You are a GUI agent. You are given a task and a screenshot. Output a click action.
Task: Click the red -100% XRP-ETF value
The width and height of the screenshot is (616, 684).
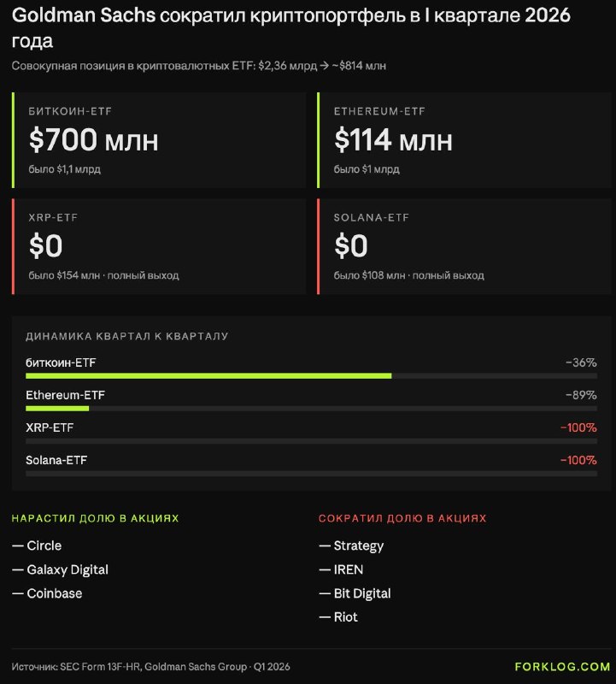[578, 427]
